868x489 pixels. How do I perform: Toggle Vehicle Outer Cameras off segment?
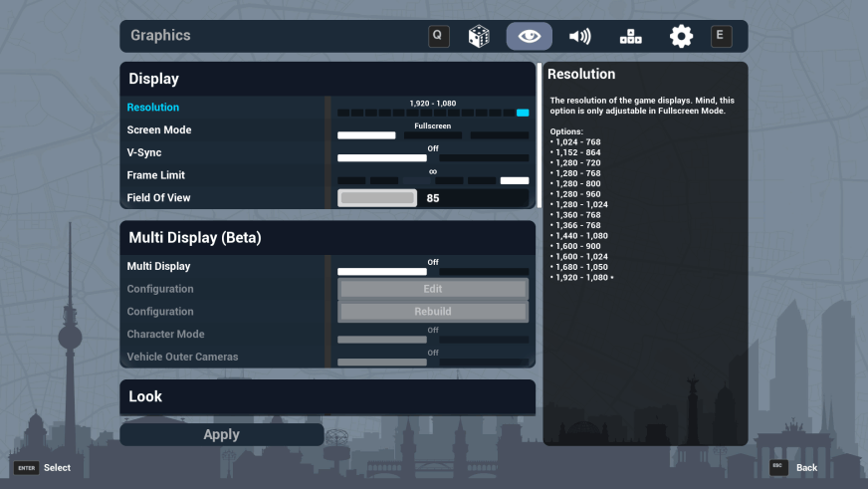coord(382,363)
